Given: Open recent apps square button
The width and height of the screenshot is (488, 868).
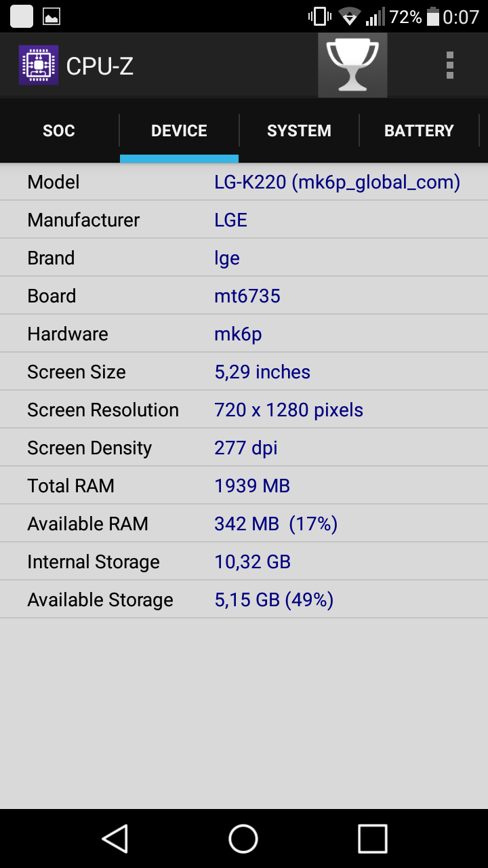Looking at the screenshot, I should click(x=373, y=838).
